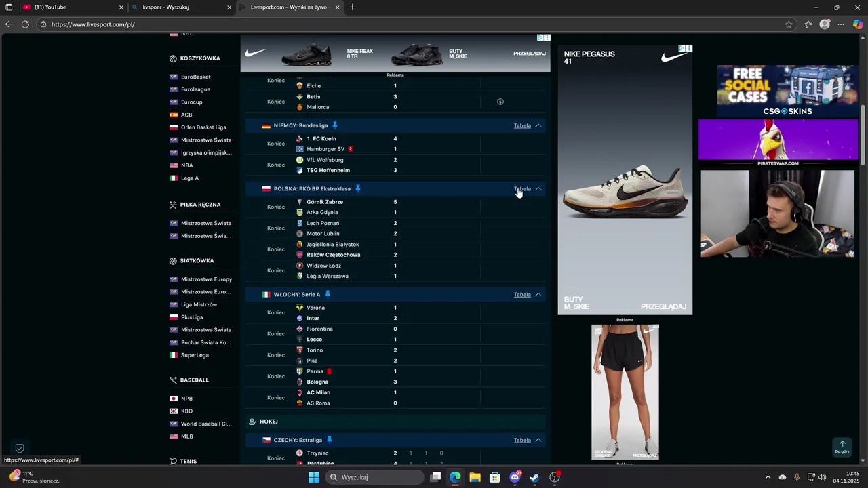Open match info icon for Betis vs Mallorca

click(x=500, y=102)
